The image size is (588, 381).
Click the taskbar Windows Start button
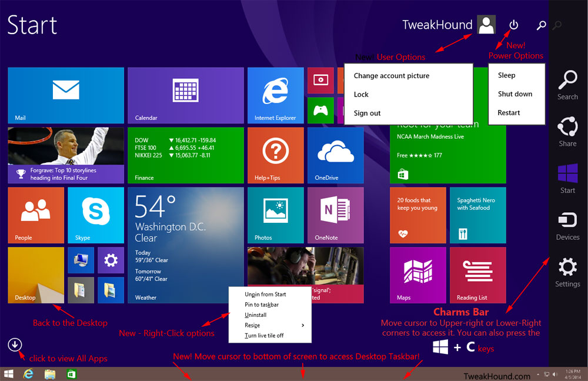[8, 374]
